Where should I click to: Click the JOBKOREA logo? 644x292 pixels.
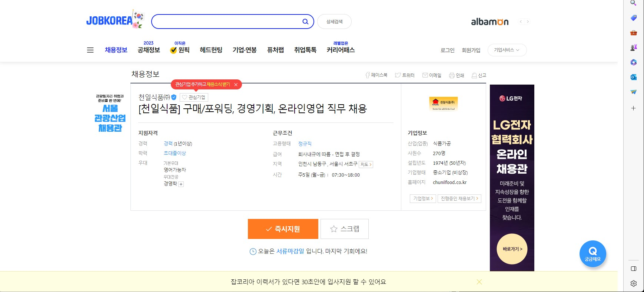pyautogui.click(x=114, y=20)
